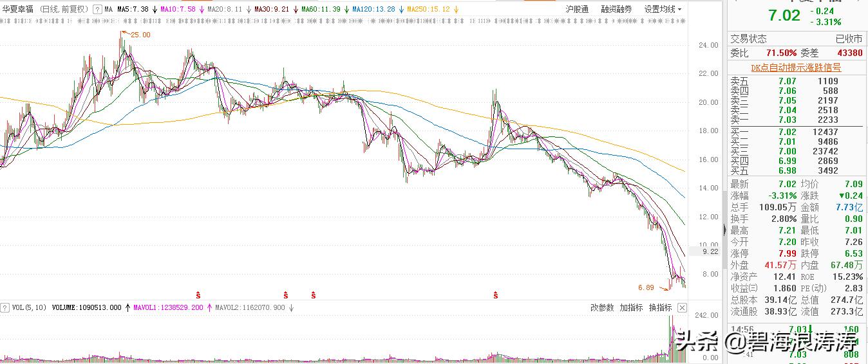Click the large 7.02 latest price
The image size is (868, 364).
tap(784, 15)
